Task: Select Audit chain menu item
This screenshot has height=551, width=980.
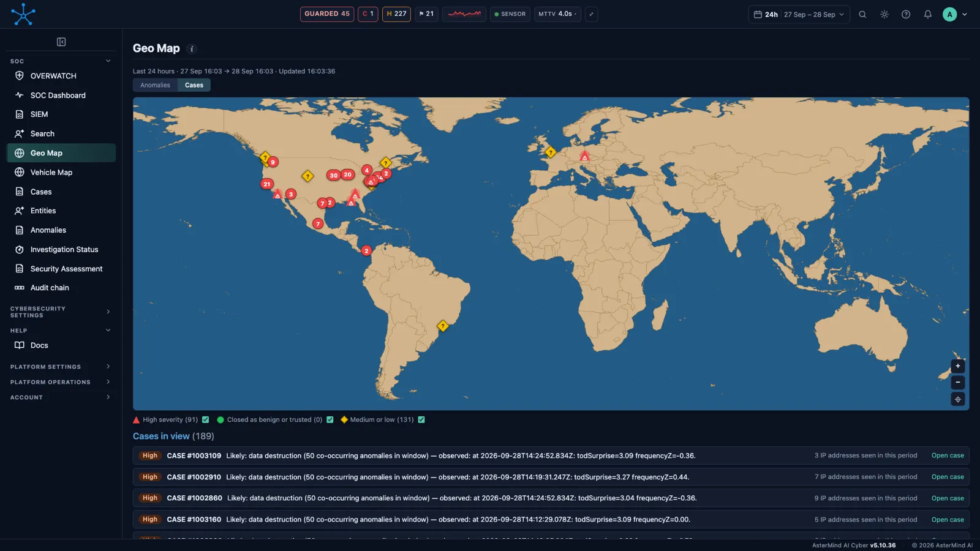Action: 61,288
